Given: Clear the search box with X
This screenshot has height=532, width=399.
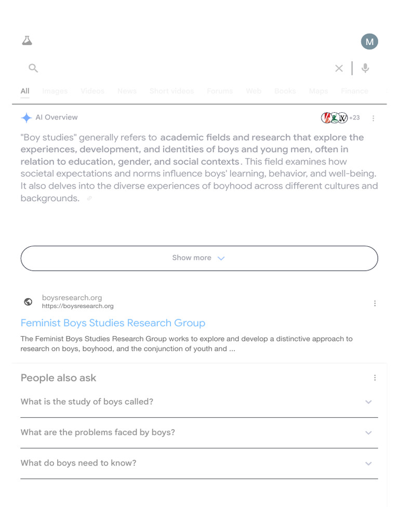Looking at the screenshot, I should 339,68.
